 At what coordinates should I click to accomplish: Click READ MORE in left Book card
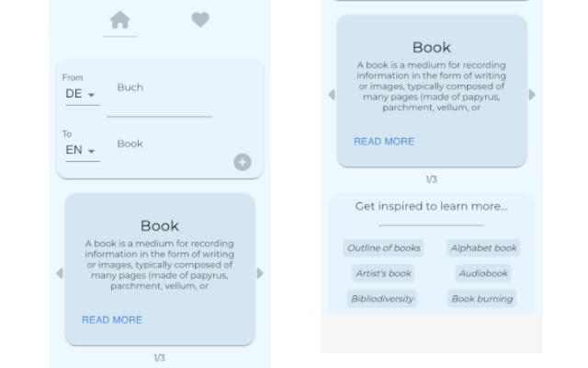tap(112, 320)
